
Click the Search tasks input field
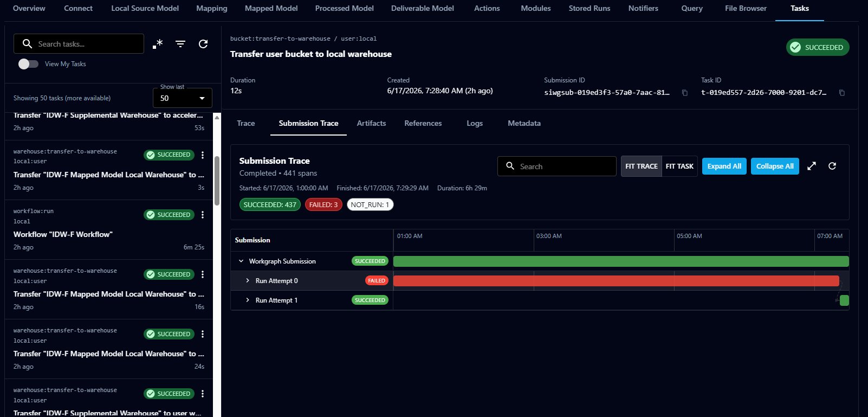(79, 44)
